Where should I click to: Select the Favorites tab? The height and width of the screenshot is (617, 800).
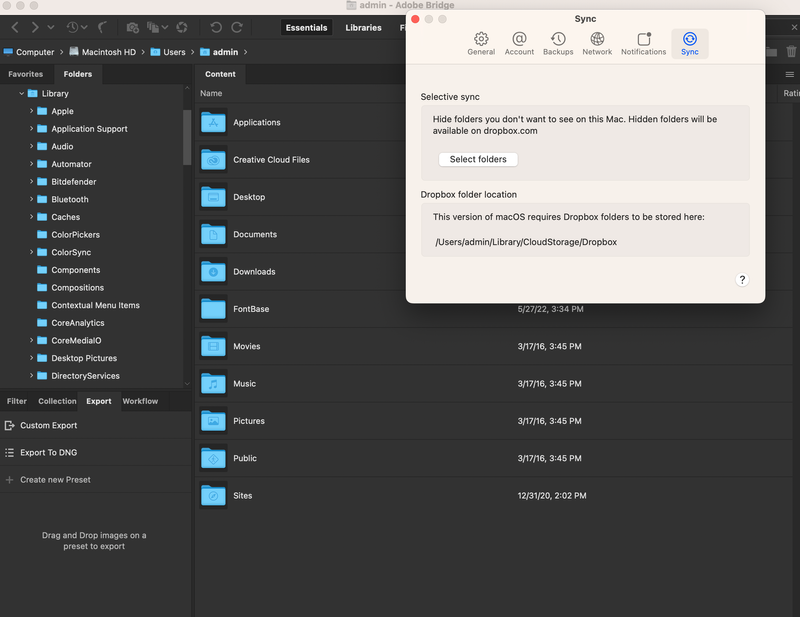(x=26, y=74)
